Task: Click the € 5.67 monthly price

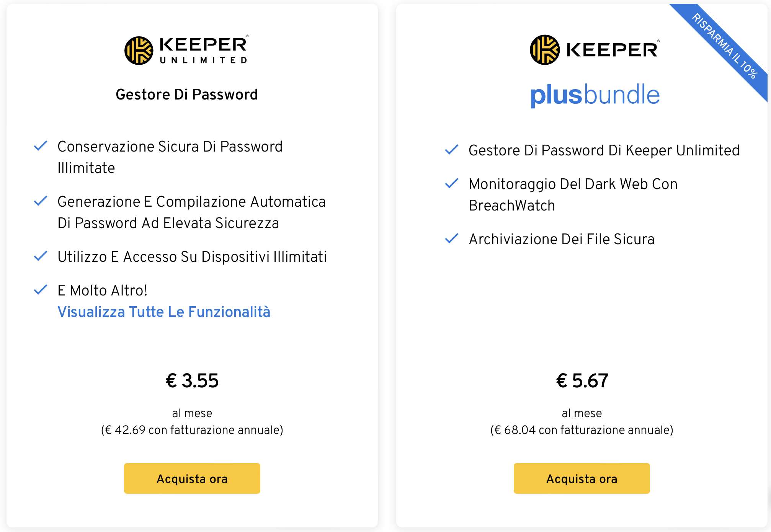Action: (582, 380)
